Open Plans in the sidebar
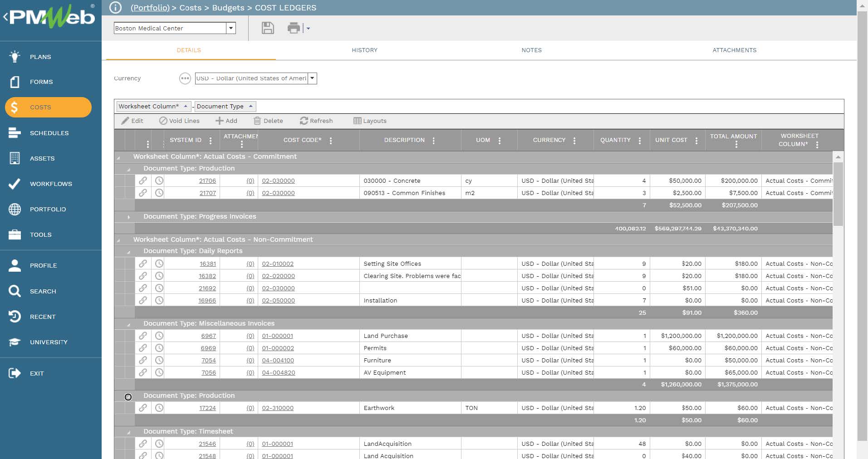This screenshot has height=459, width=868. click(x=40, y=57)
